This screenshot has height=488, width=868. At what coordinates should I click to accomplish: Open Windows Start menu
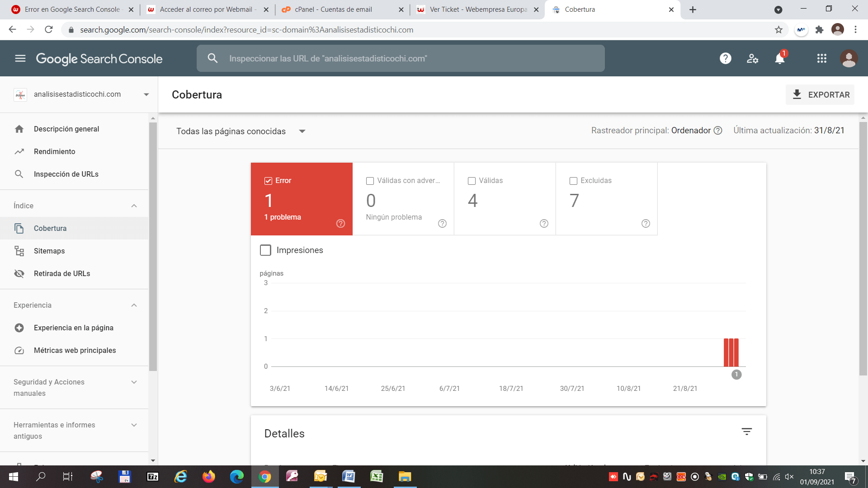tap(14, 477)
